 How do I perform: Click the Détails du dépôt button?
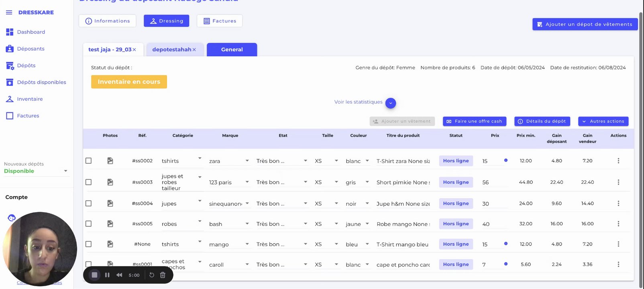tap(542, 121)
